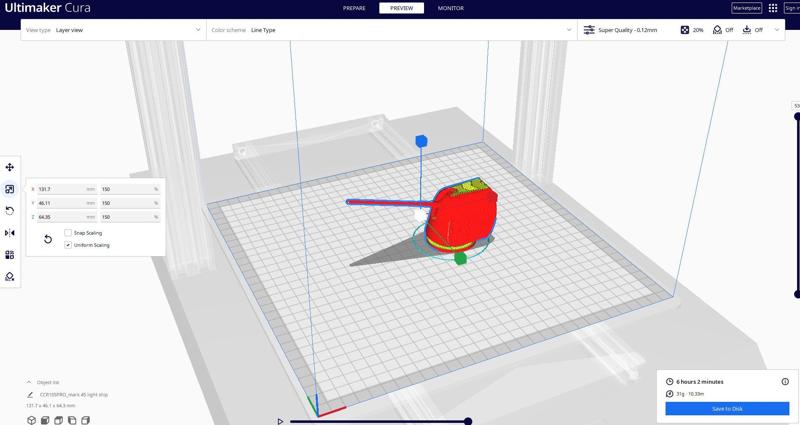The width and height of the screenshot is (800, 425).
Task: Click the Z scale 150 percent field
Action: (x=130, y=217)
